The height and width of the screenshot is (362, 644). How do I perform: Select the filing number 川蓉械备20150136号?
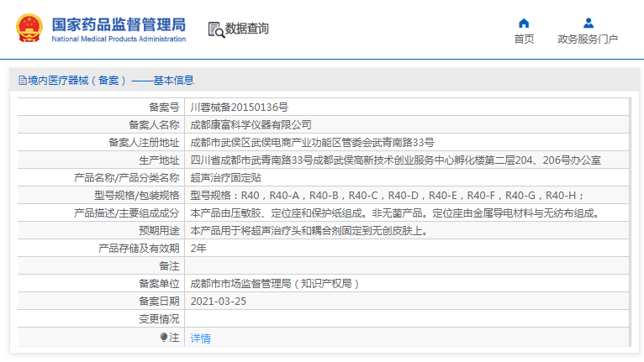click(239, 108)
